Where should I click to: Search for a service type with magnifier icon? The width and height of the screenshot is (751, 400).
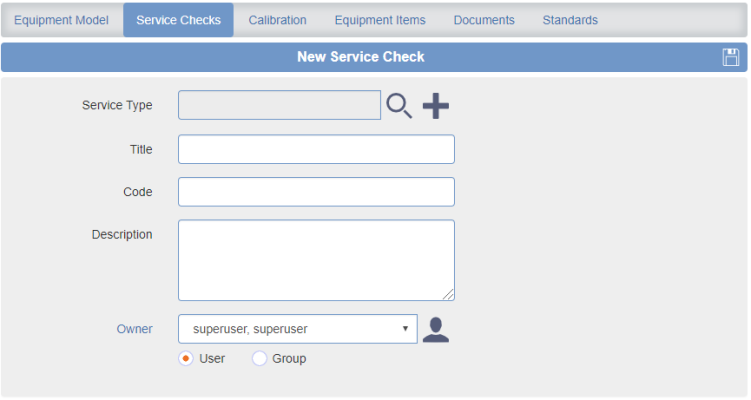pos(399,106)
